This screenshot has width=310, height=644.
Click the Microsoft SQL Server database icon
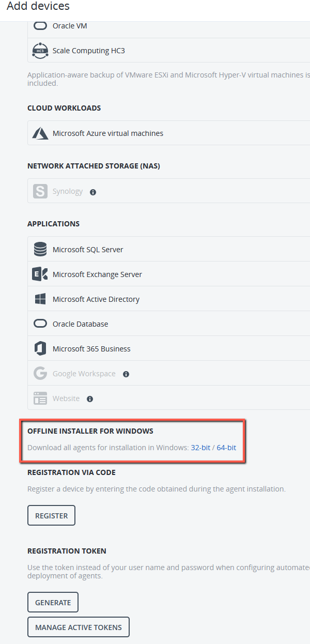(x=40, y=250)
